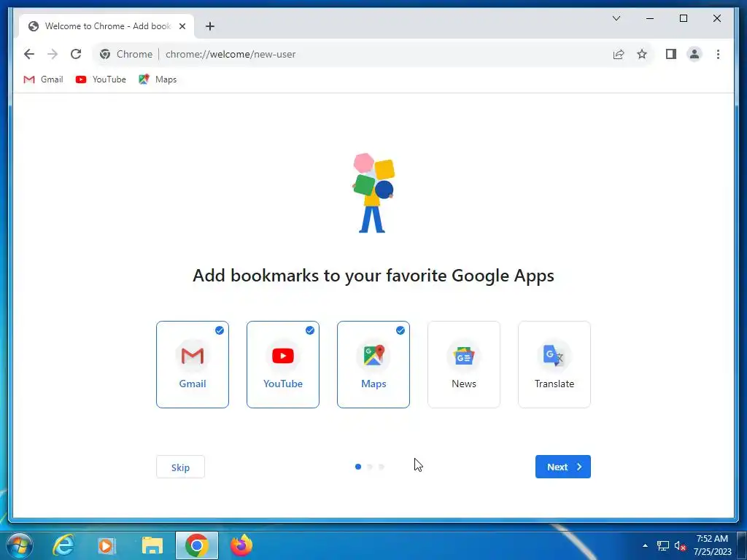
Task: Close the Welcome to Chrome tab
Action: point(182,26)
